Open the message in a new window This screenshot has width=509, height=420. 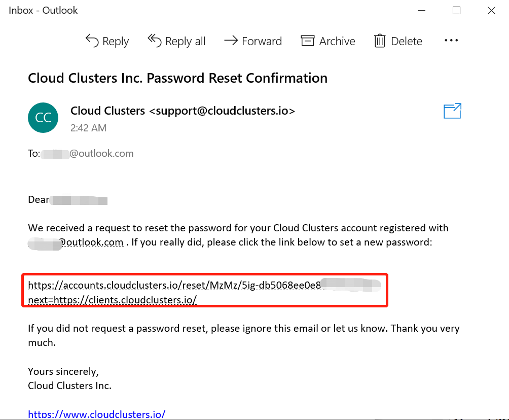pos(452,111)
